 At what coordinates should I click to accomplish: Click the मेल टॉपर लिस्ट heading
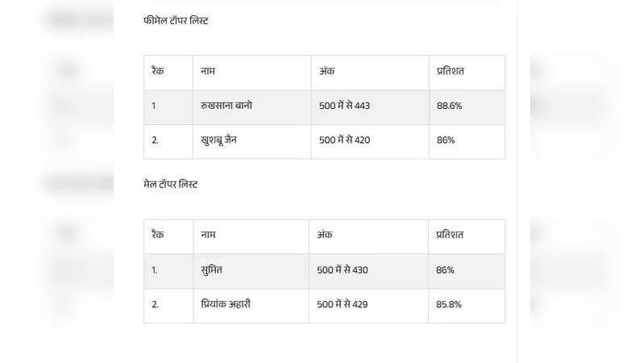click(170, 185)
